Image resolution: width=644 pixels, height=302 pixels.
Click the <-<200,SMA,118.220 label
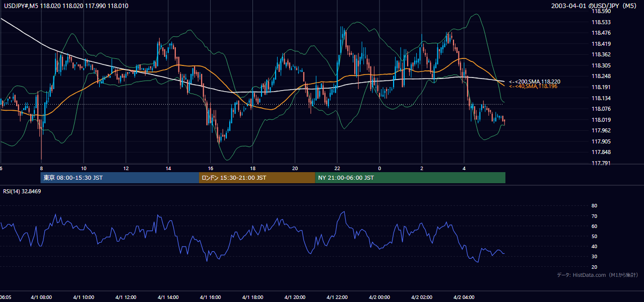pyautogui.click(x=535, y=82)
